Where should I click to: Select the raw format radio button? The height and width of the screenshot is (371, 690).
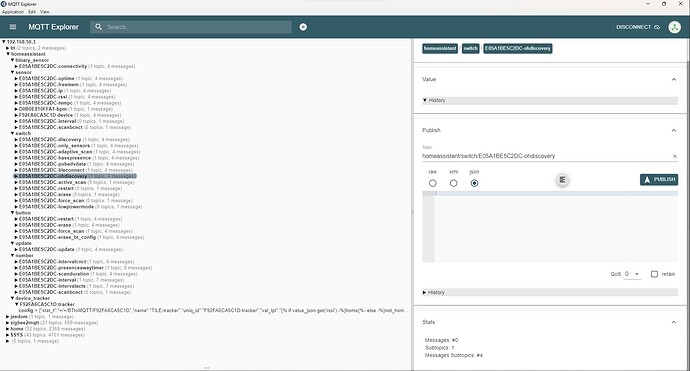(x=433, y=183)
